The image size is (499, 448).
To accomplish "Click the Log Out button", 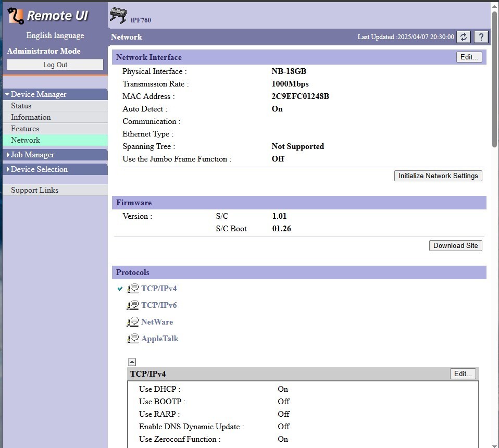I will [x=55, y=65].
